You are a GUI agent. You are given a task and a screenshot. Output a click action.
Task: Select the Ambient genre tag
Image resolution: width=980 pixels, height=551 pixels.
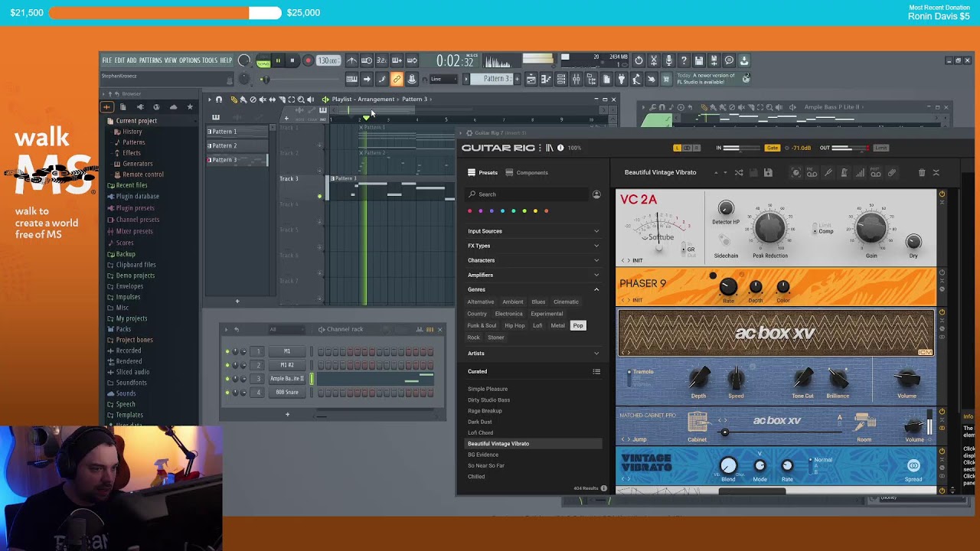513,302
